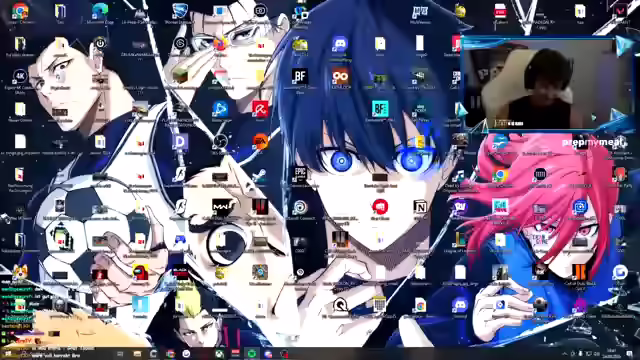Launch the League of Legends shortcut
Viewport: 640px width, 360px height.
point(460,240)
